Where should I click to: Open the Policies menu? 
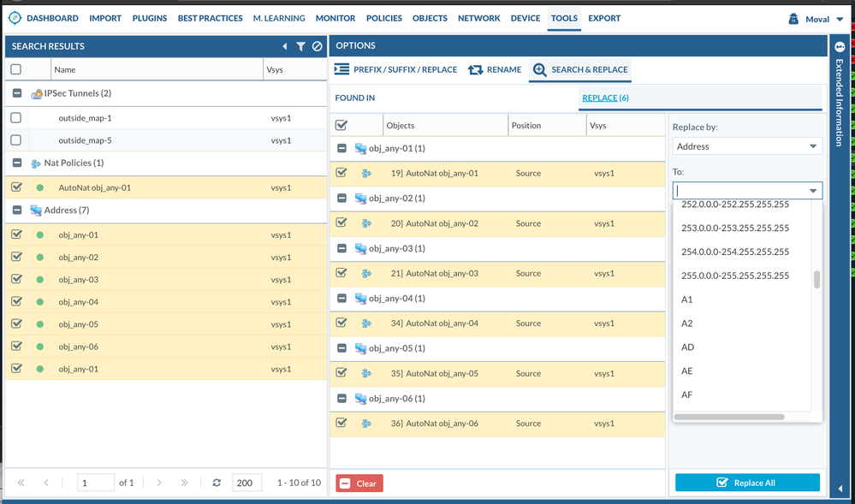pos(383,18)
